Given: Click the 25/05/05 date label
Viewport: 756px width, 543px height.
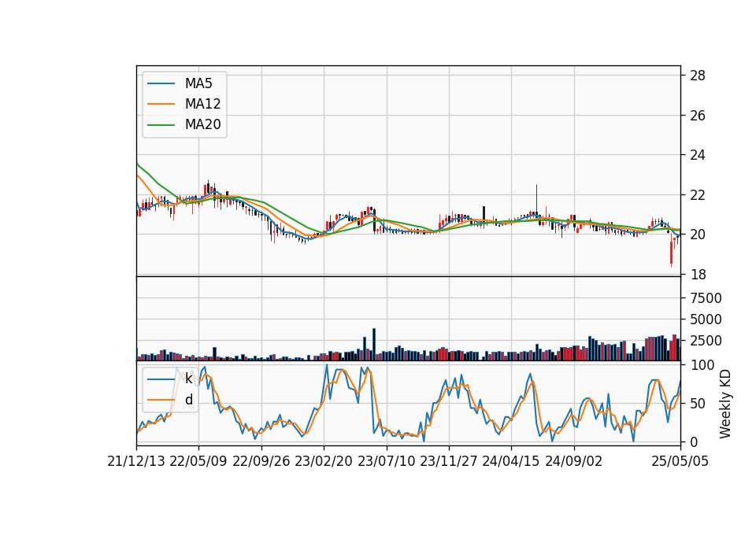Looking at the screenshot, I should click(x=680, y=461).
